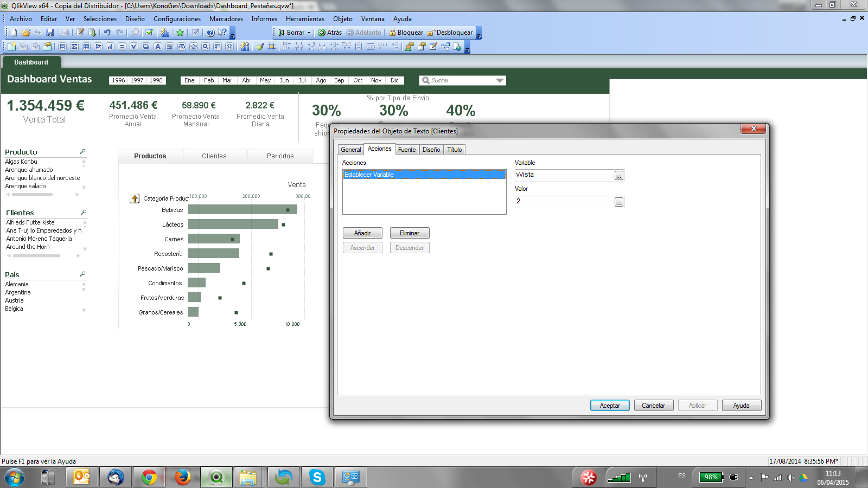Open the Borrar dropdown arrow

tap(309, 33)
